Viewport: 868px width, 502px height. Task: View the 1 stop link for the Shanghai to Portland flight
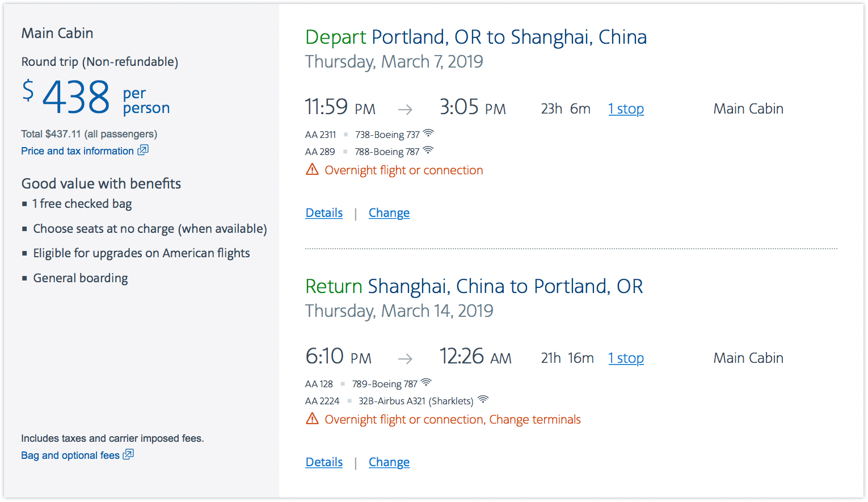[626, 358]
